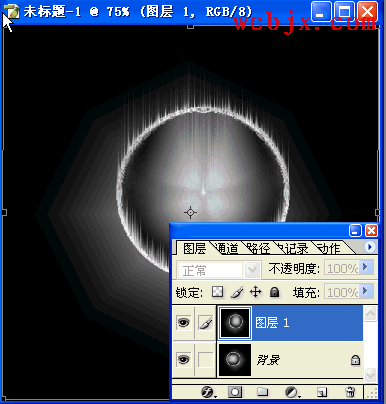The height and width of the screenshot is (404, 386).
Task: Delete layer trash icon
Action: tap(350, 392)
